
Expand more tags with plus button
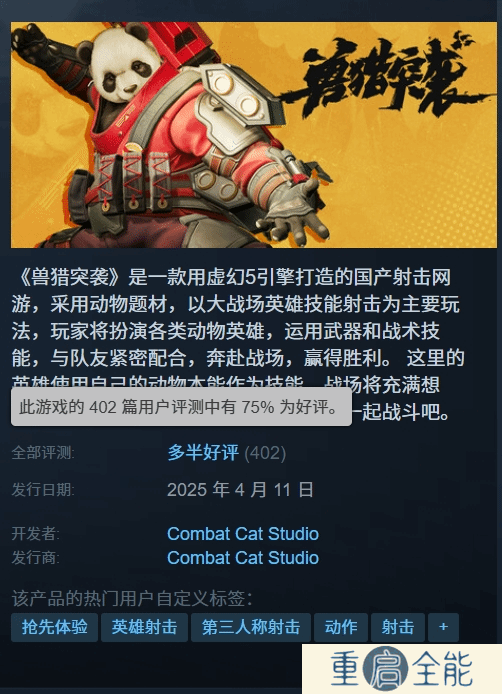tap(443, 627)
